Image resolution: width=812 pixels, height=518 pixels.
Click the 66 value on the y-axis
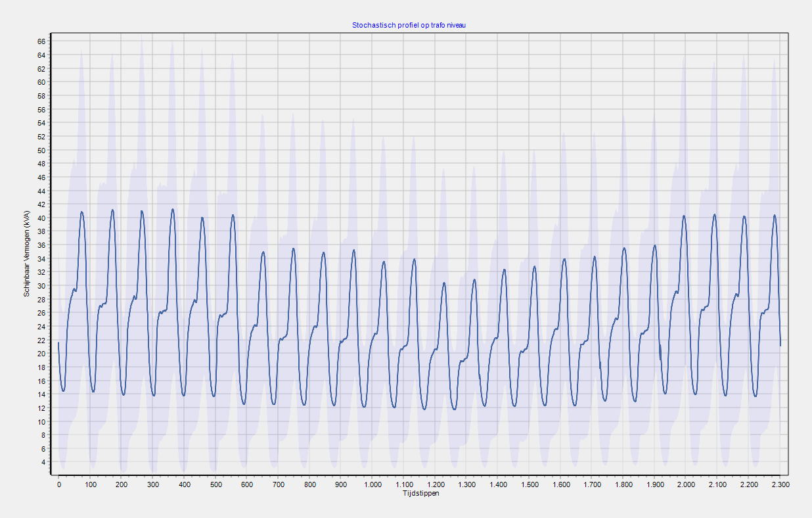pos(41,41)
